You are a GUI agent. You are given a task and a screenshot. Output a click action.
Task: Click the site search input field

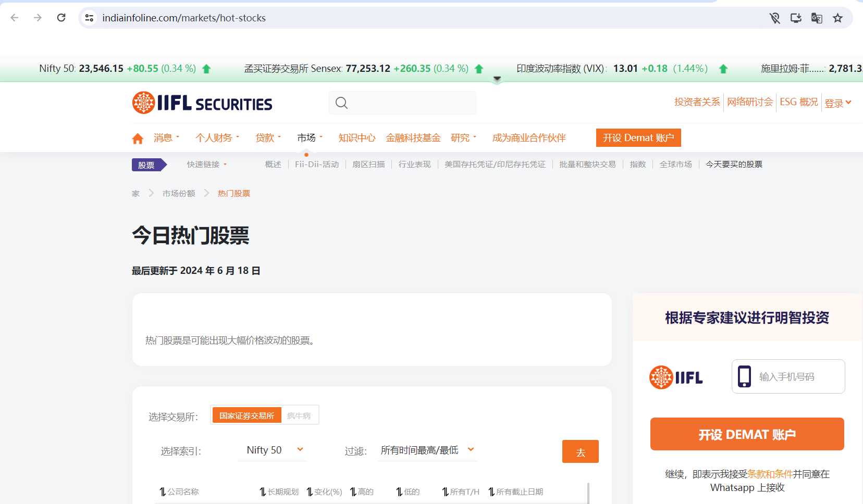point(402,103)
